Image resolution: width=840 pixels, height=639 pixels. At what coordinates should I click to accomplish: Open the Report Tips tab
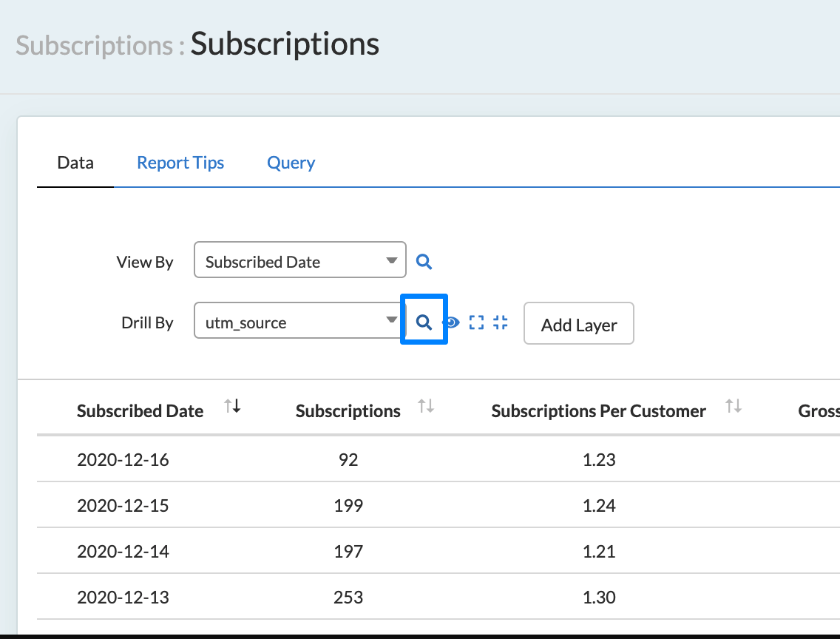180,163
